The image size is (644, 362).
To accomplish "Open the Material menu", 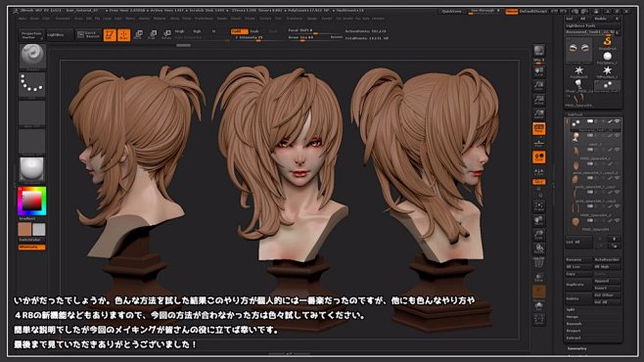I will [x=160, y=19].
